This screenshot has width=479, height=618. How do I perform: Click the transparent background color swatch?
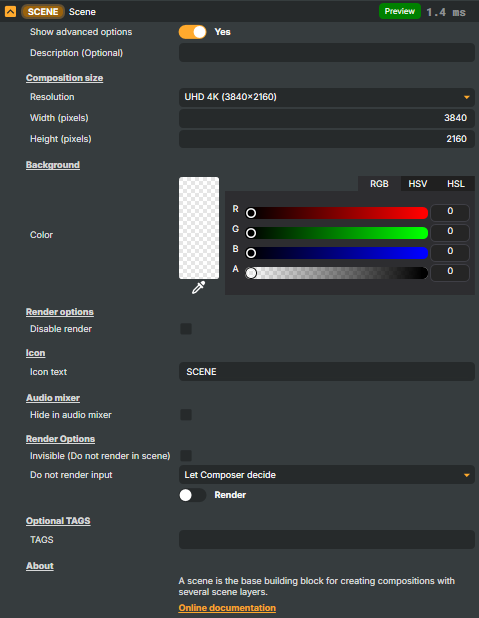point(199,228)
